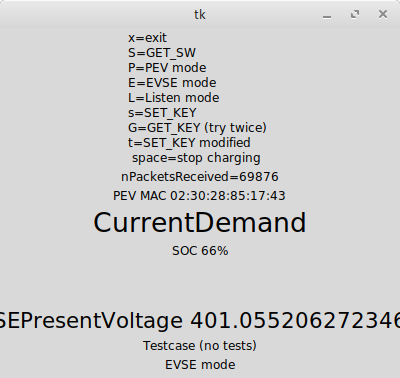This screenshot has height=378, width=400.
Task: Click the P=PEV mode line
Action: click(167, 68)
